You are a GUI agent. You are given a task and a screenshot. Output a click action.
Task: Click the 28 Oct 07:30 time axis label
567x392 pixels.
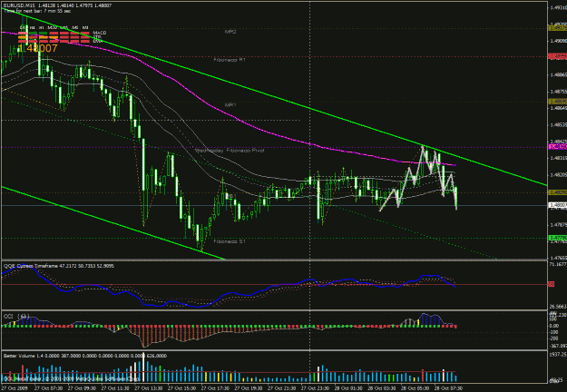[447, 388]
